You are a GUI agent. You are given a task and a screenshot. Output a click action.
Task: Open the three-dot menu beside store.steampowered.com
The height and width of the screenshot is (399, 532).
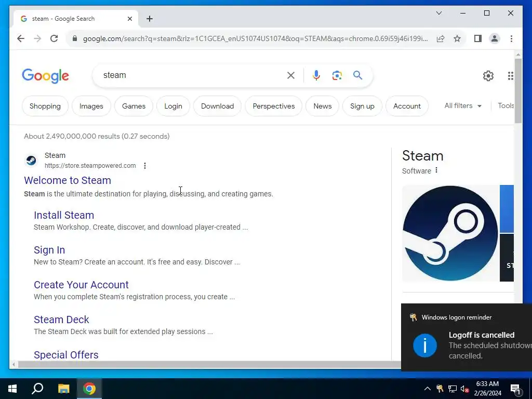point(145,166)
